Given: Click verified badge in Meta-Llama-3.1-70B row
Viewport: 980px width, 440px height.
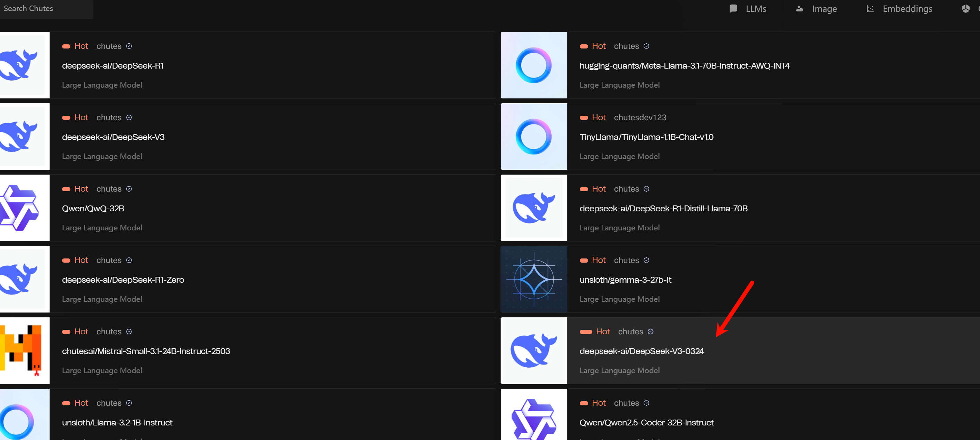Looking at the screenshot, I should (x=646, y=46).
